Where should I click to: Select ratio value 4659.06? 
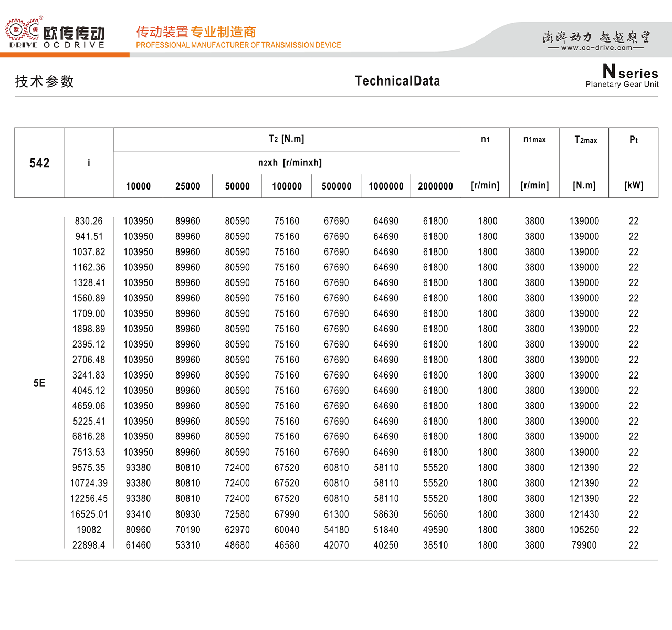[x=89, y=406]
